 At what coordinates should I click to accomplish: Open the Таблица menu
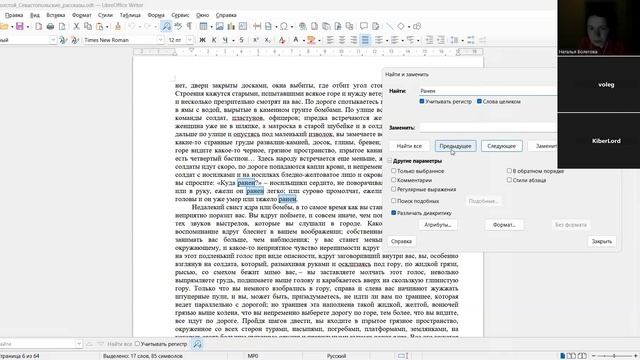pyautogui.click(x=130, y=15)
